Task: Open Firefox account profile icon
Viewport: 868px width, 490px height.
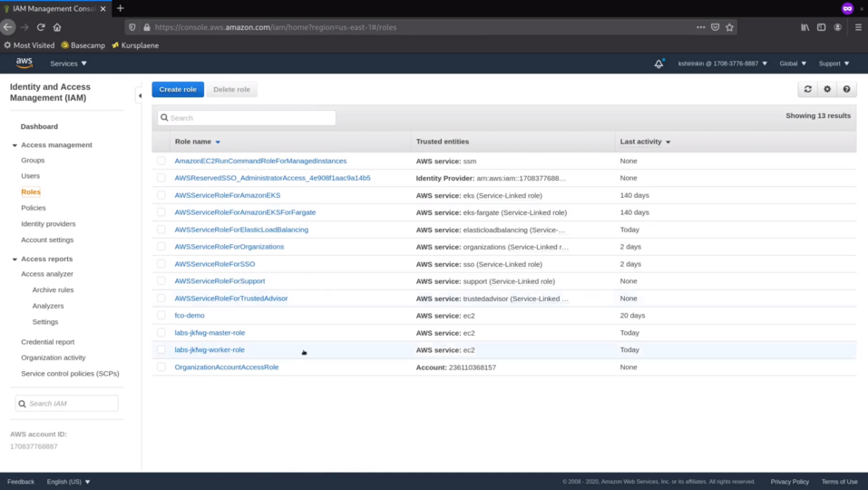Action: click(x=837, y=27)
